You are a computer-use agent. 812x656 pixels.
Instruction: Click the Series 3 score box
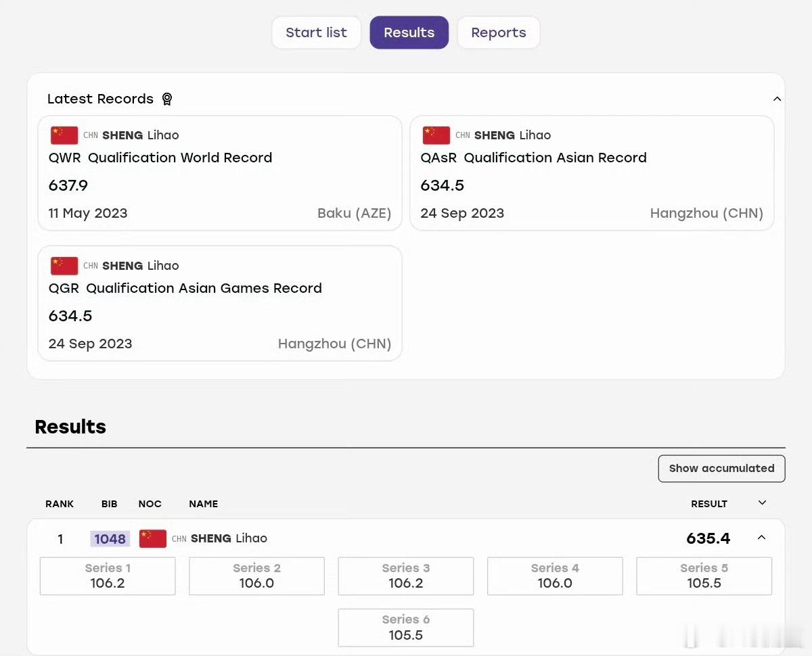click(x=406, y=576)
